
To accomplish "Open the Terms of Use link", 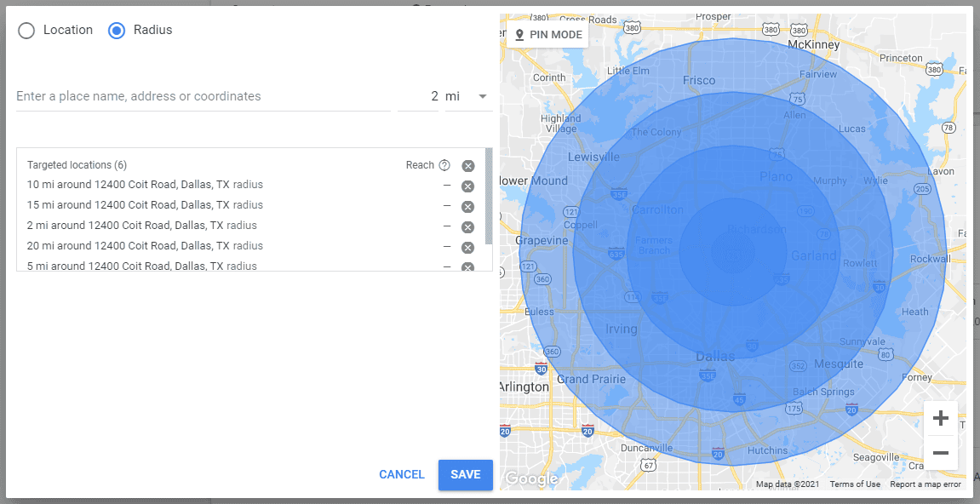I will point(855,484).
